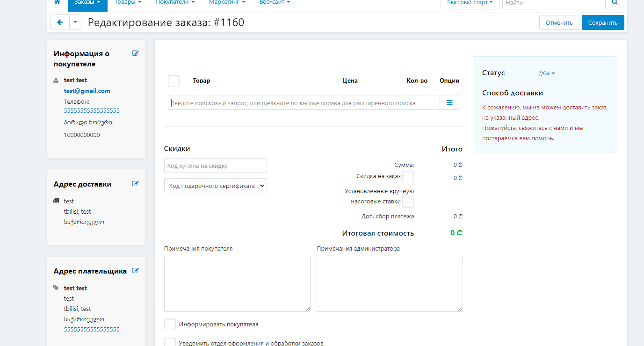Image resolution: width=644 pixels, height=346 pixels.
Task: Click the tag icon in payer address
Action: tap(56, 288)
